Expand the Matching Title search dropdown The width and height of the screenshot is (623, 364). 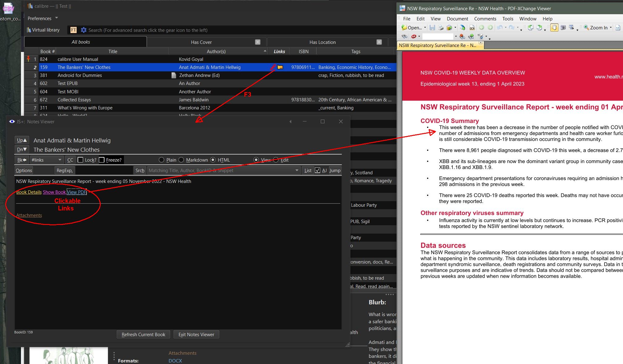pos(297,170)
